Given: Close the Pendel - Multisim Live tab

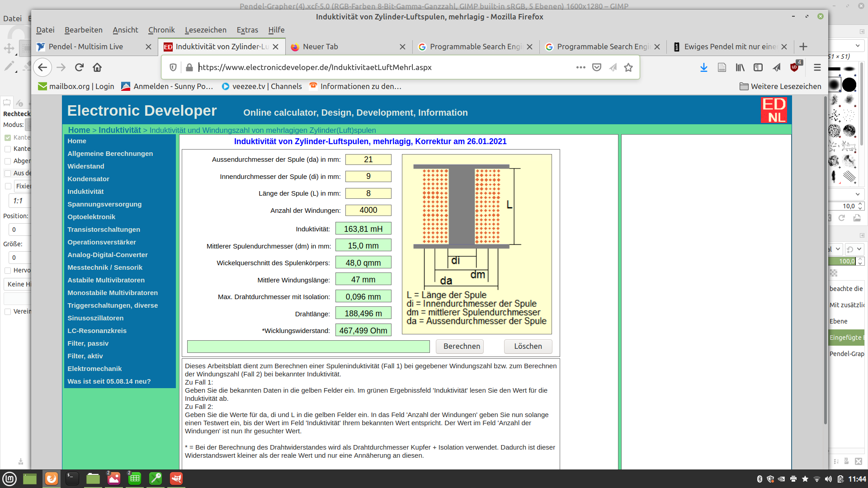Looking at the screenshot, I should [148, 47].
